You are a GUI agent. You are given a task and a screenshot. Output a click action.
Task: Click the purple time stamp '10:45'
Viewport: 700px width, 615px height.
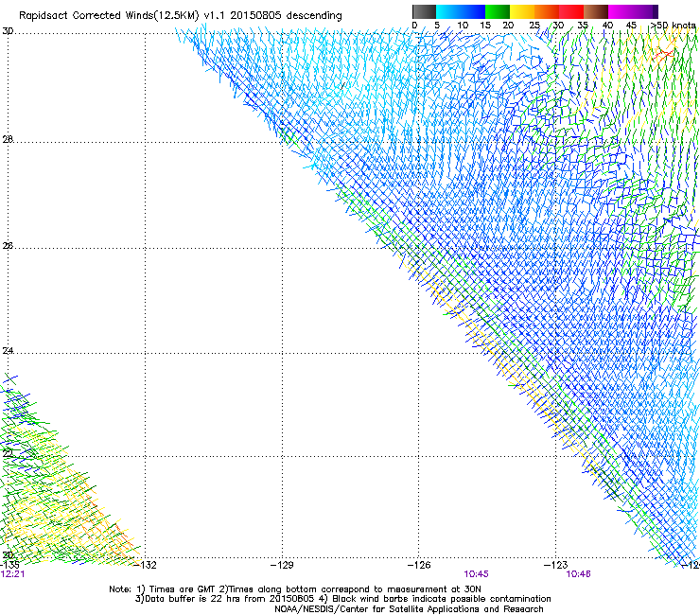point(477,574)
